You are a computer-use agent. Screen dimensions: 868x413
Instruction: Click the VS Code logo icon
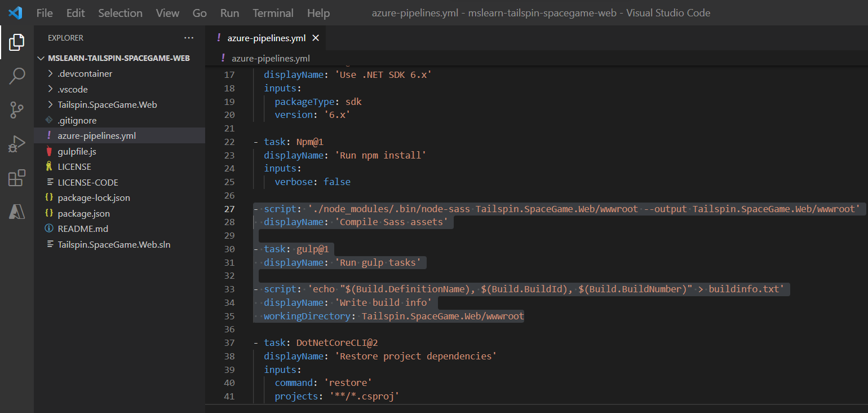click(x=15, y=12)
